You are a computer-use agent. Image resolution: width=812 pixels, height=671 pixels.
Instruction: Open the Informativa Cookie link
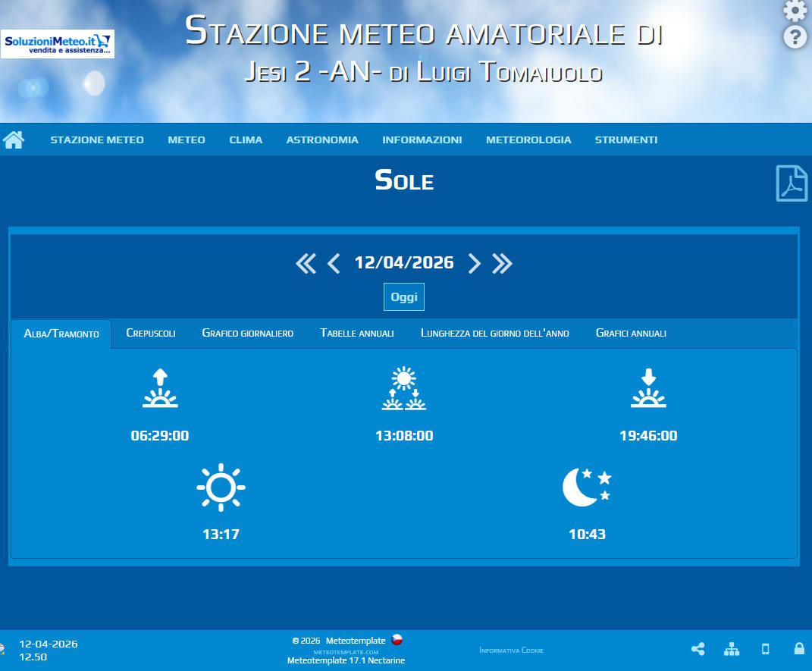(x=511, y=651)
